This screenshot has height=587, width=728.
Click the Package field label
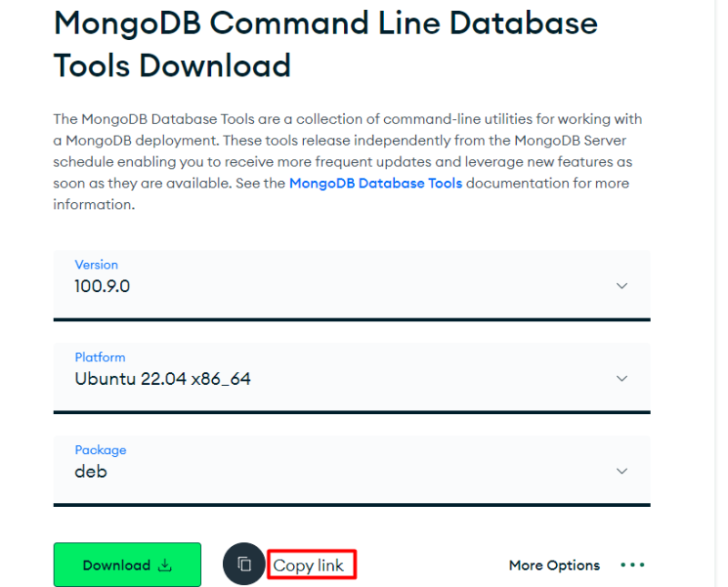click(100, 450)
